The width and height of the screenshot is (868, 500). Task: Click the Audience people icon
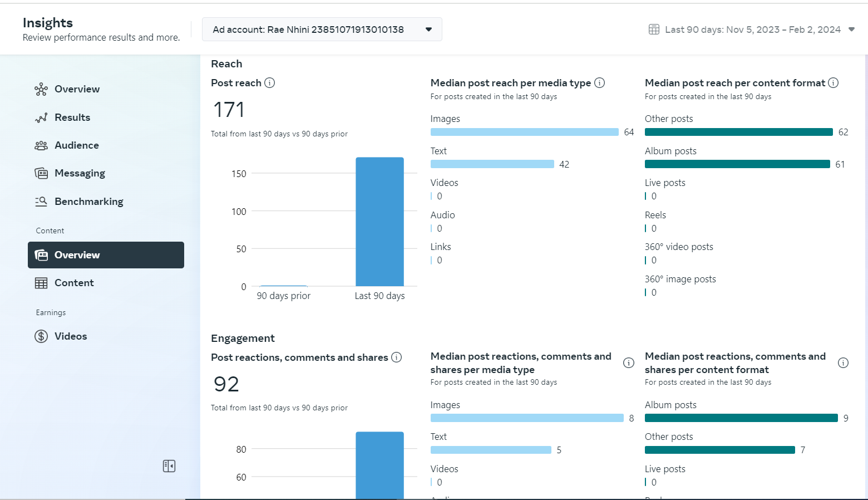[41, 145]
